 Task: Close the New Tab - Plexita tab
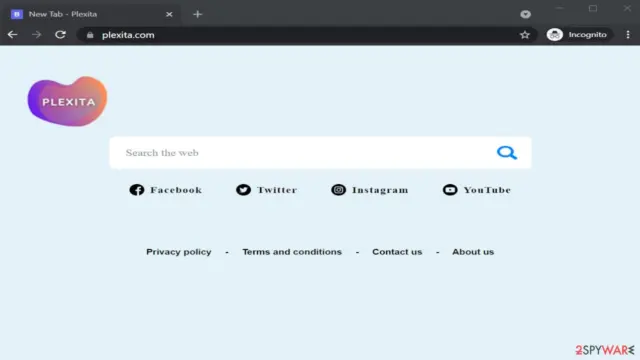[x=169, y=14]
